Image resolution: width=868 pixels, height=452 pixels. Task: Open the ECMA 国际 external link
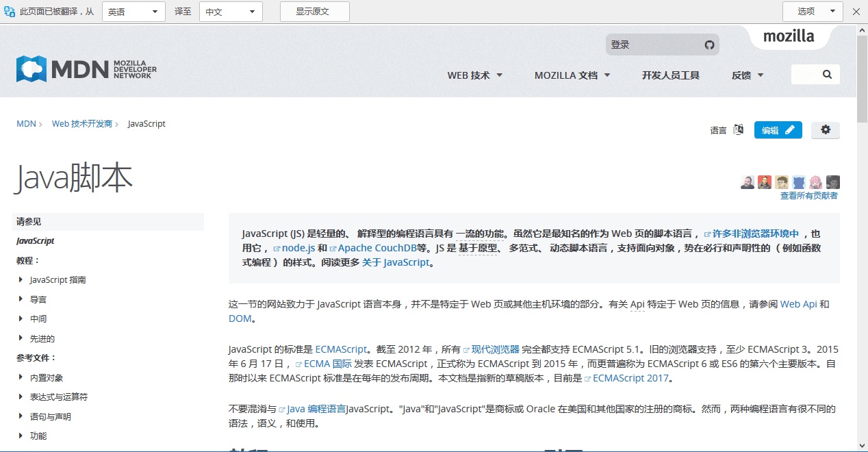point(323,364)
